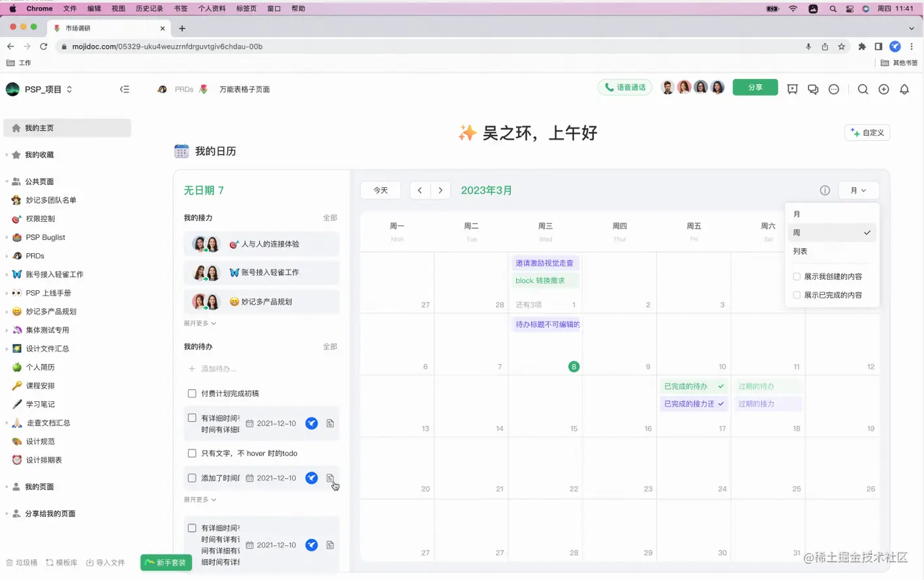Click the add plus circle icon
924x580 pixels.
[884, 89]
